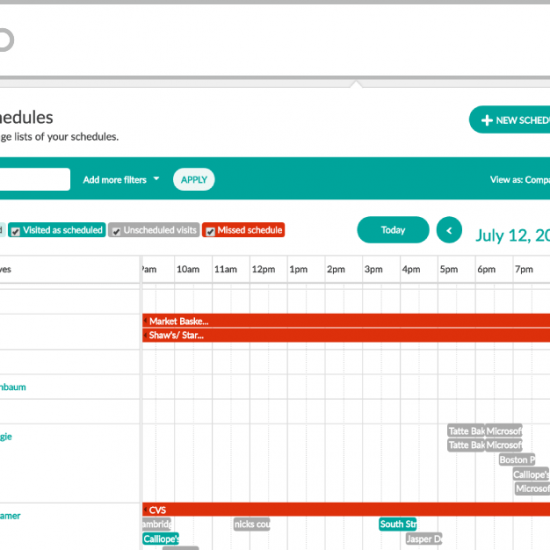Click the filter search input field

[x=35, y=179]
